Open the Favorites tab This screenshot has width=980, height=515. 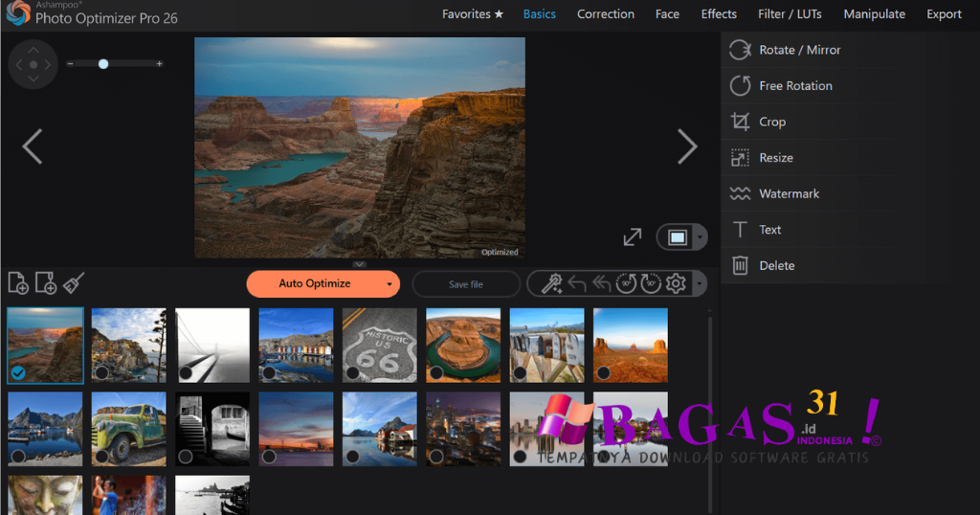coord(473,13)
